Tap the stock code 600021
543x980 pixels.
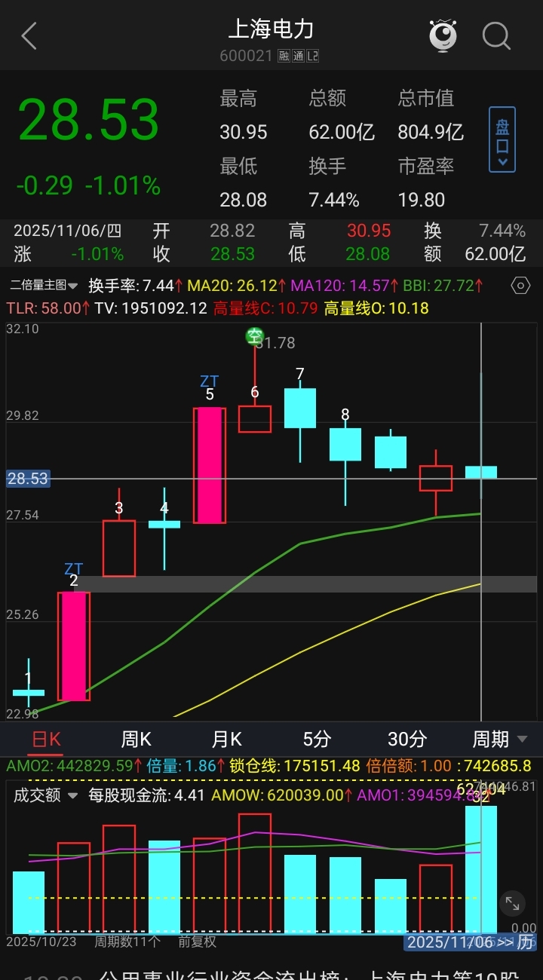(x=246, y=57)
